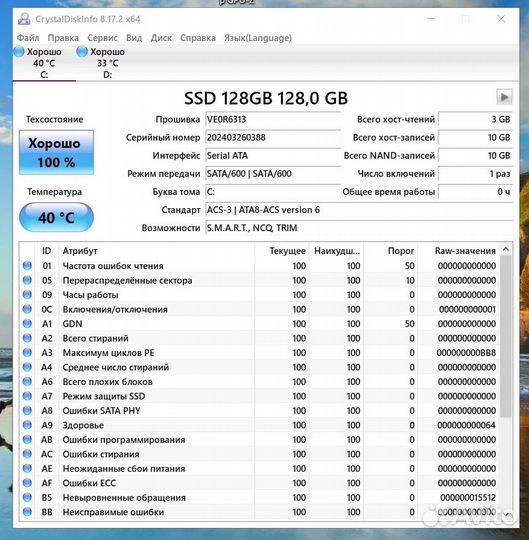Viewport: 529px width, 540px height.
Task: Open the Правка menu
Action: (63, 38)
